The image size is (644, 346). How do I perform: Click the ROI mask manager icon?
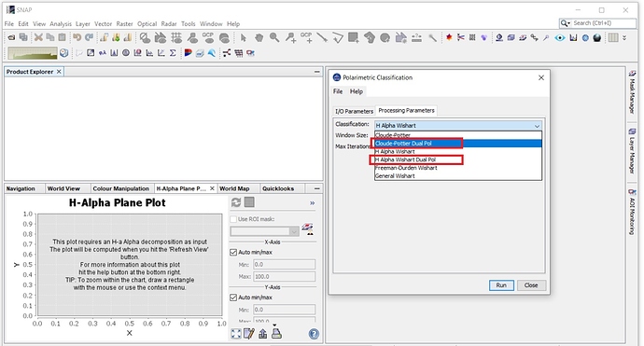pos(308,229)
